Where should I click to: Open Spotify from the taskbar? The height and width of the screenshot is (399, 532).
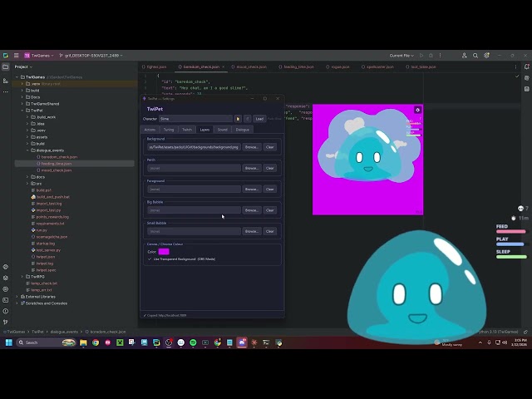(193, 342)
